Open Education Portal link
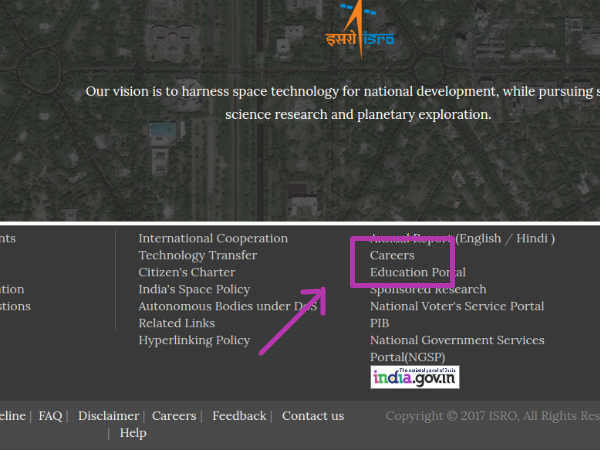Image resolution: width=600 pixels, height=450 pixels. tap(418, 272)
